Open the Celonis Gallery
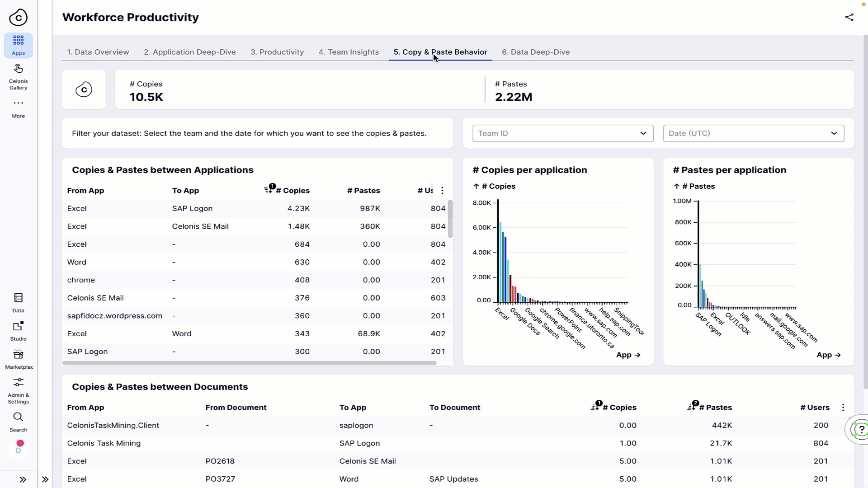 tap(19, 75)
